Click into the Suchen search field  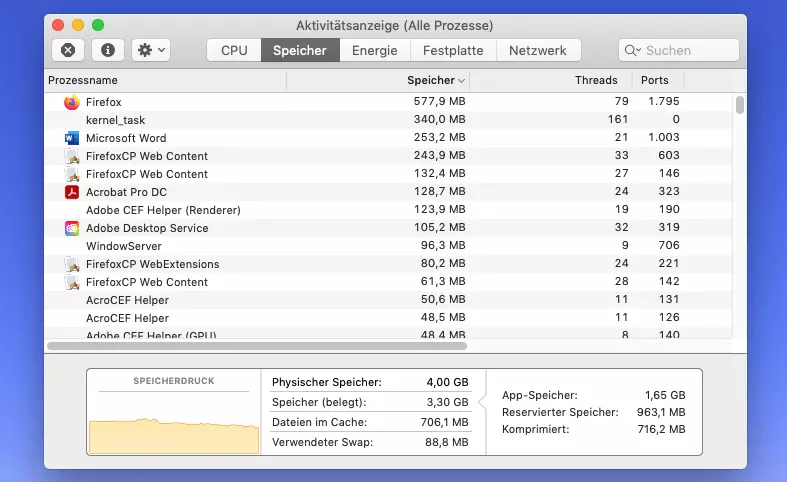tap(679, 50)
